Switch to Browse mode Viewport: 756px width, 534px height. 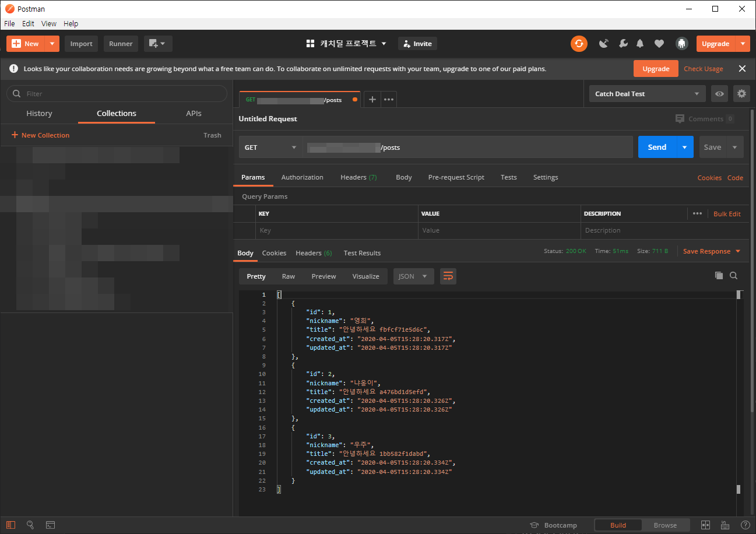(665, 525)
